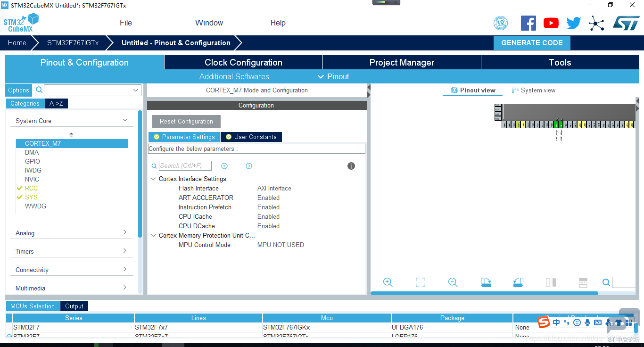
Task: Click the ST logo
Action: [x=626, y=23]
